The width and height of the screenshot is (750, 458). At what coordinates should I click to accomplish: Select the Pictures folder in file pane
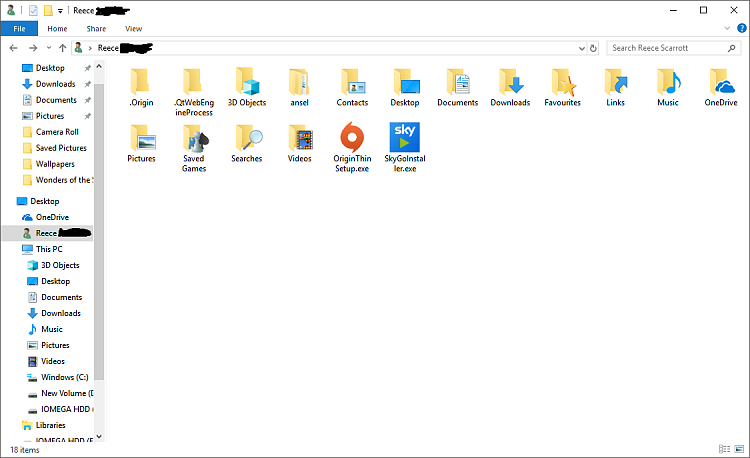[x=141, y=143]
